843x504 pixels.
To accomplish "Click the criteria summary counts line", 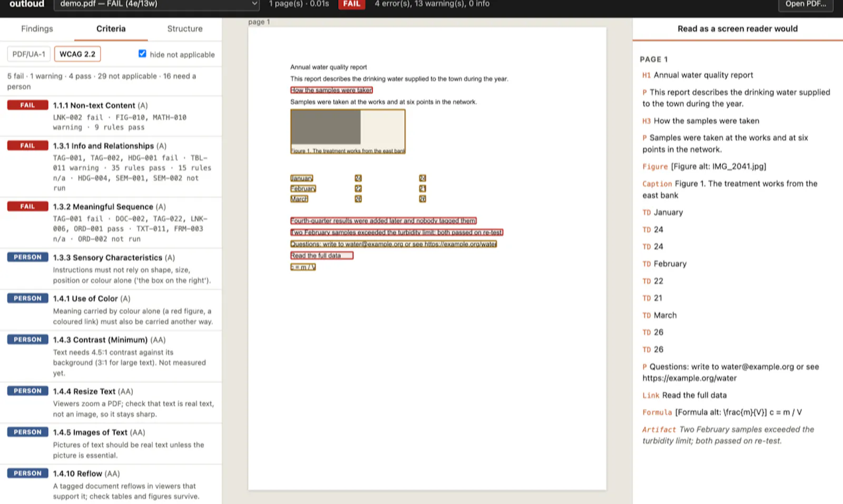I will click(102, 82).
